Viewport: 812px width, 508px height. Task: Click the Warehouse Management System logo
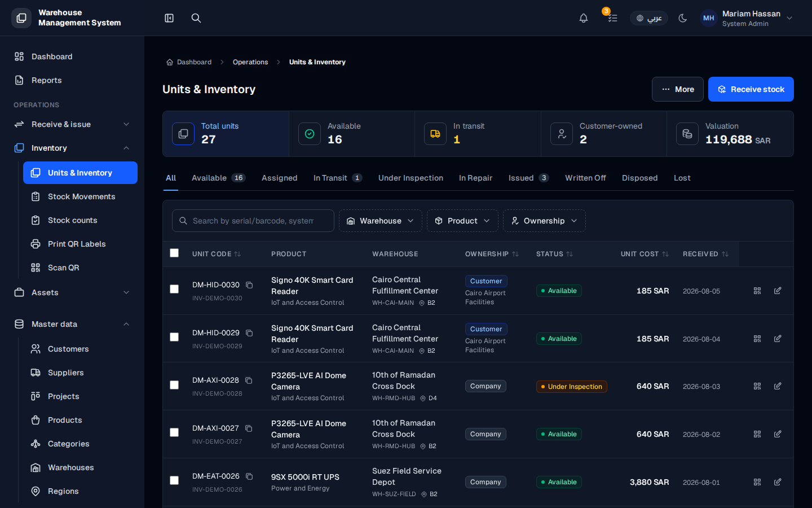coord(21,18)
